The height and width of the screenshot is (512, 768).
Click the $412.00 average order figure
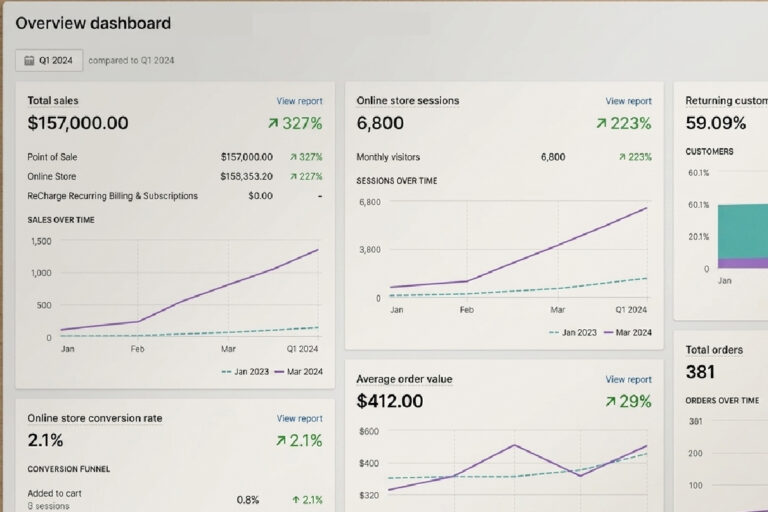click(x=390, y=401)
